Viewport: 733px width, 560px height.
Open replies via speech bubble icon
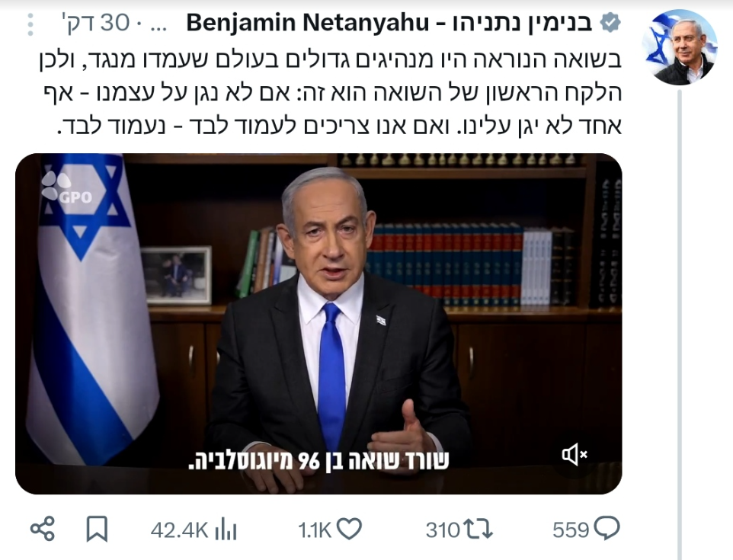[x=607, y=530]
